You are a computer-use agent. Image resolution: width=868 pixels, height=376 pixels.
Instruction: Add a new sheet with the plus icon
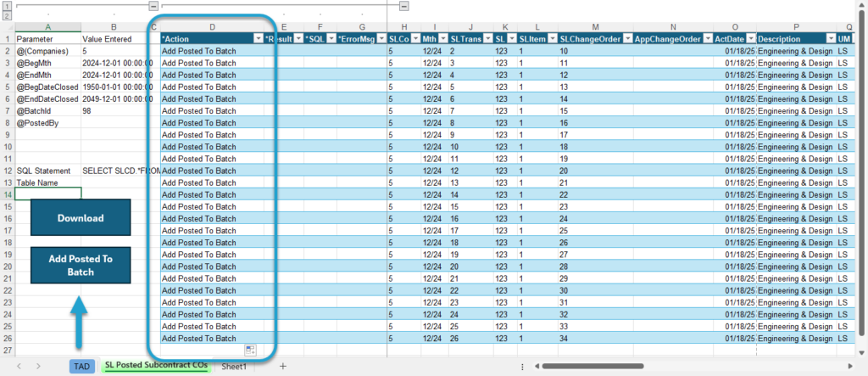[x=283, y=366]
